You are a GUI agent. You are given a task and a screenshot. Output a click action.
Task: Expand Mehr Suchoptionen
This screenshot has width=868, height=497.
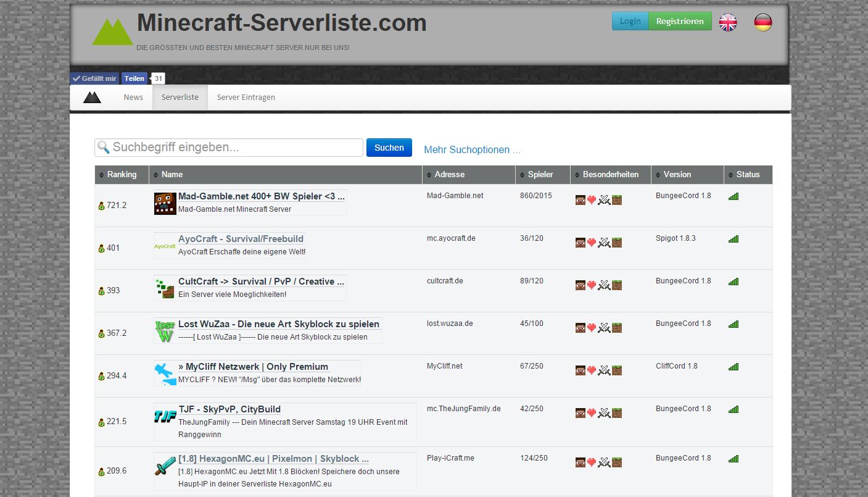[x=471, y=149]
